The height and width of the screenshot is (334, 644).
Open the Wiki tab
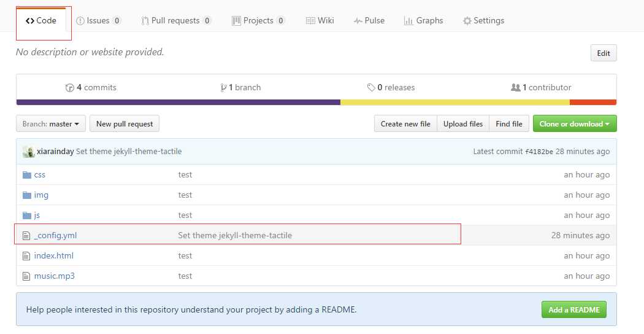pyautogui.click(x=320, y=20)
